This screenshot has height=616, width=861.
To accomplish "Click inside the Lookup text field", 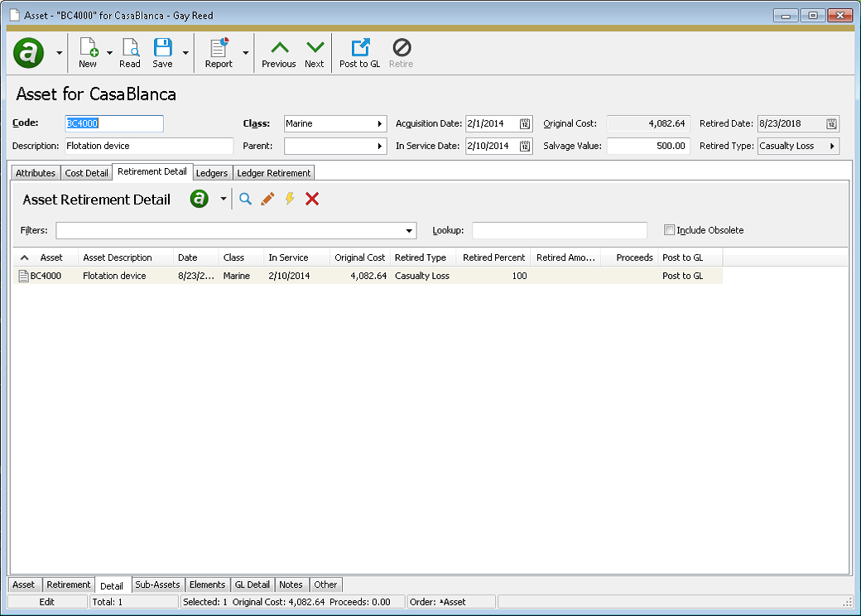I will [x=560, y=230].
